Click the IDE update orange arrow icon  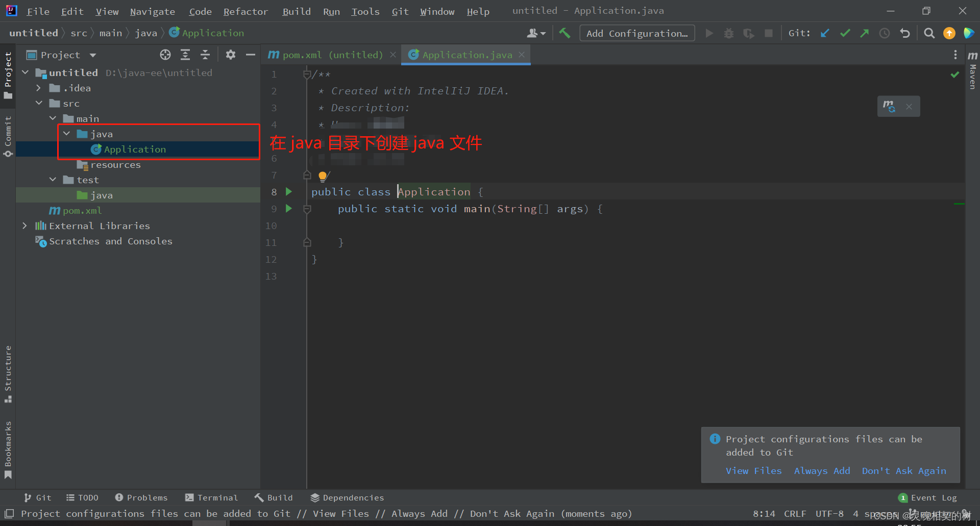tap(949, 33)
